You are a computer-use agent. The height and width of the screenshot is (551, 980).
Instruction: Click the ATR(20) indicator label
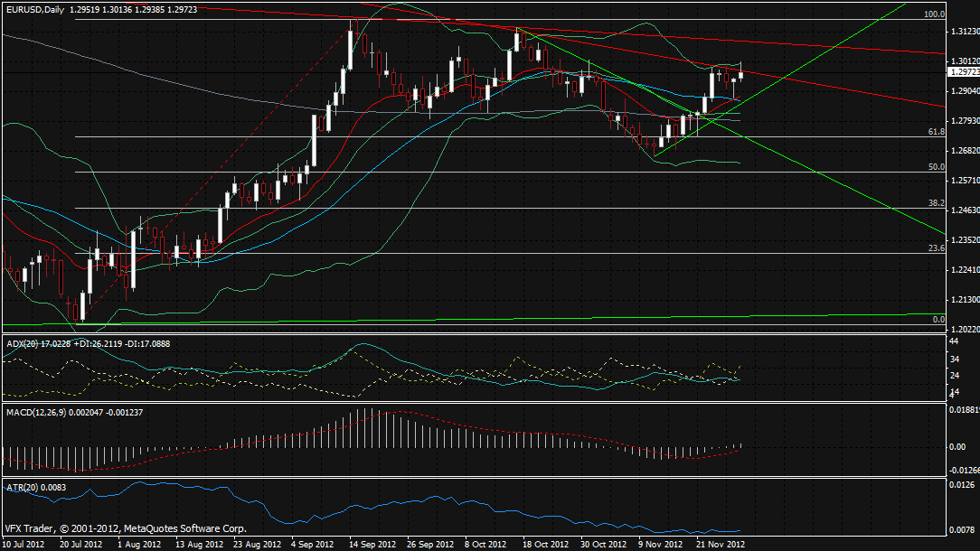point(20,489)
